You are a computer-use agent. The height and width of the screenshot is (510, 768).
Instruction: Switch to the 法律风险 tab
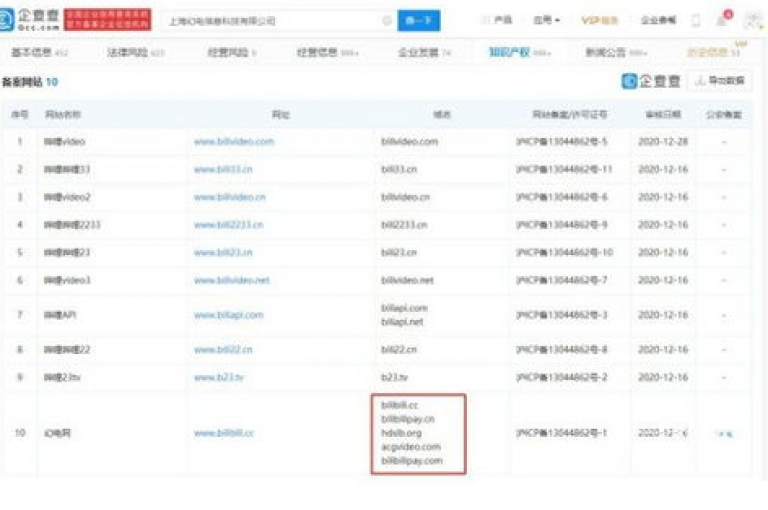coord(136,52)
